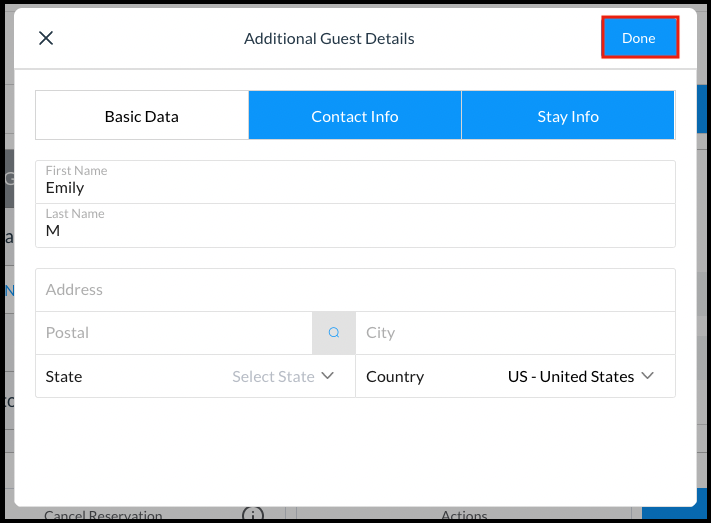Click into the Address field

[355, 290]
